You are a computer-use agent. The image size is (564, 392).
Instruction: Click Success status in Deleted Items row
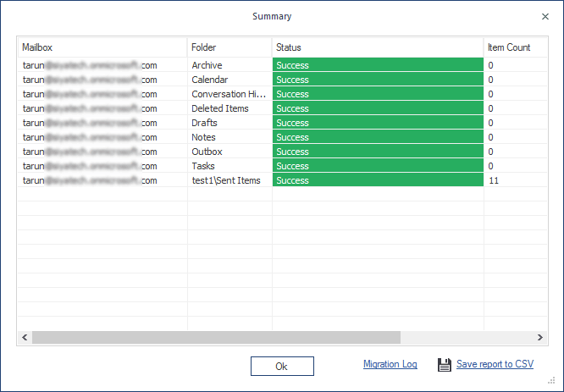(378, 108)
